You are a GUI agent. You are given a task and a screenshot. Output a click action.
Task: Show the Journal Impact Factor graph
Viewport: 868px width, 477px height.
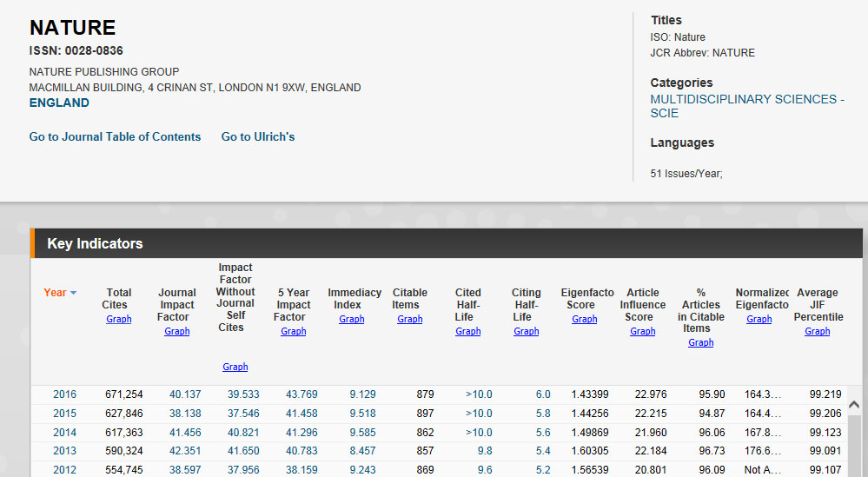177,331
